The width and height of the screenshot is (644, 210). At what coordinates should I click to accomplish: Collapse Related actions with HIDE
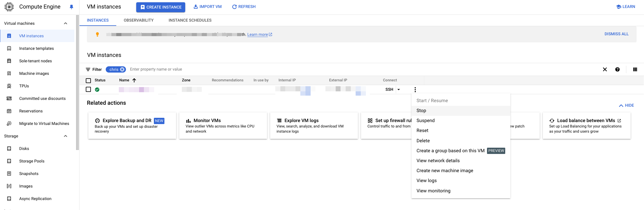(x=626, y=105)
